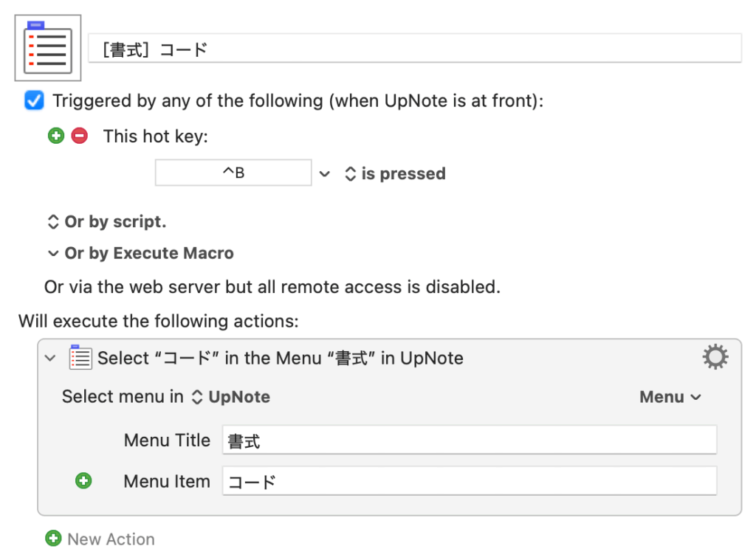The height and width of the screenshot is (560, 756).
Task: Click the action title "Select コード in the Menu"
Action: click(x=281, y=358)
